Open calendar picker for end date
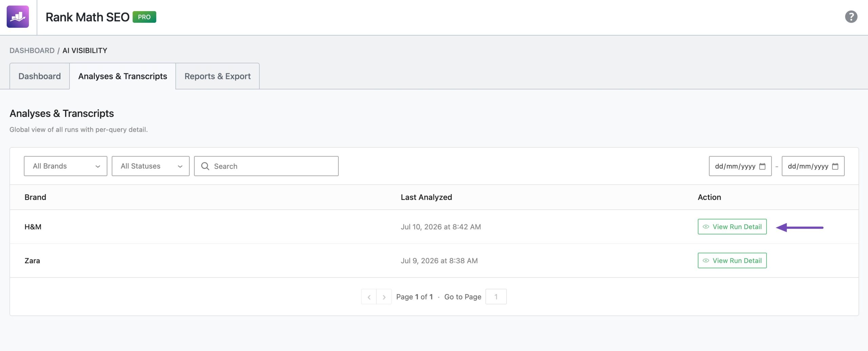This screenshot has height=351, width=868. coord(835,166)
